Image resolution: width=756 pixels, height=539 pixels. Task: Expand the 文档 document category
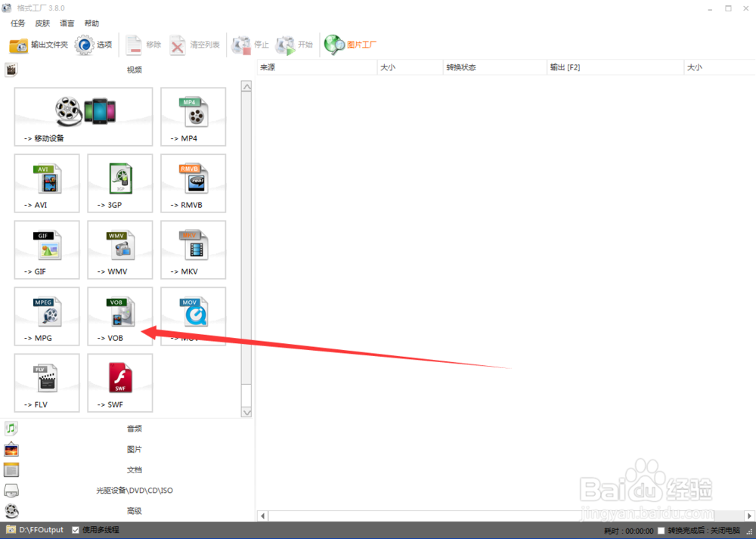[127, 469]
